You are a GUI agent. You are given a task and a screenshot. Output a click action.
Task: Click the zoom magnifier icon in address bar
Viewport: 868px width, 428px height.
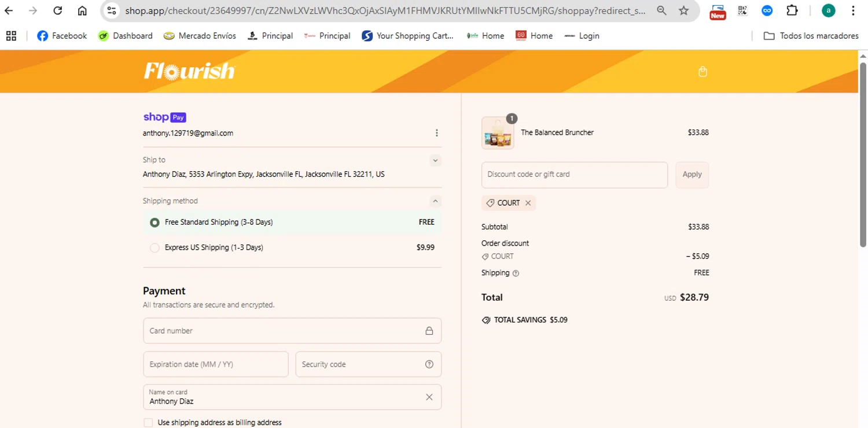661,10
